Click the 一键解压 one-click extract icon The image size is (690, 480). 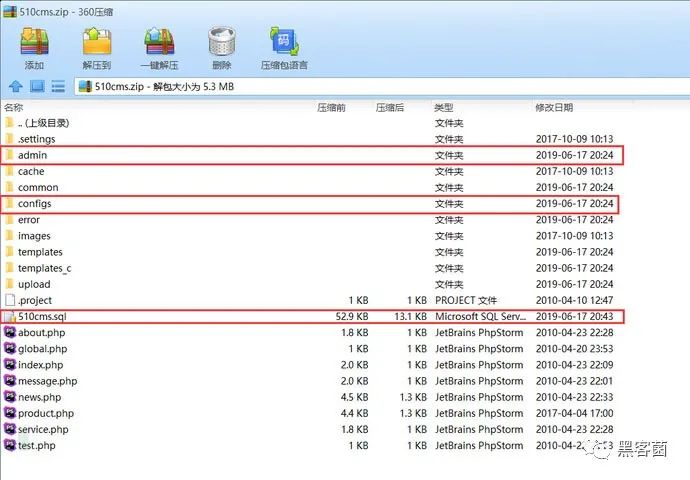click(160, 46)
